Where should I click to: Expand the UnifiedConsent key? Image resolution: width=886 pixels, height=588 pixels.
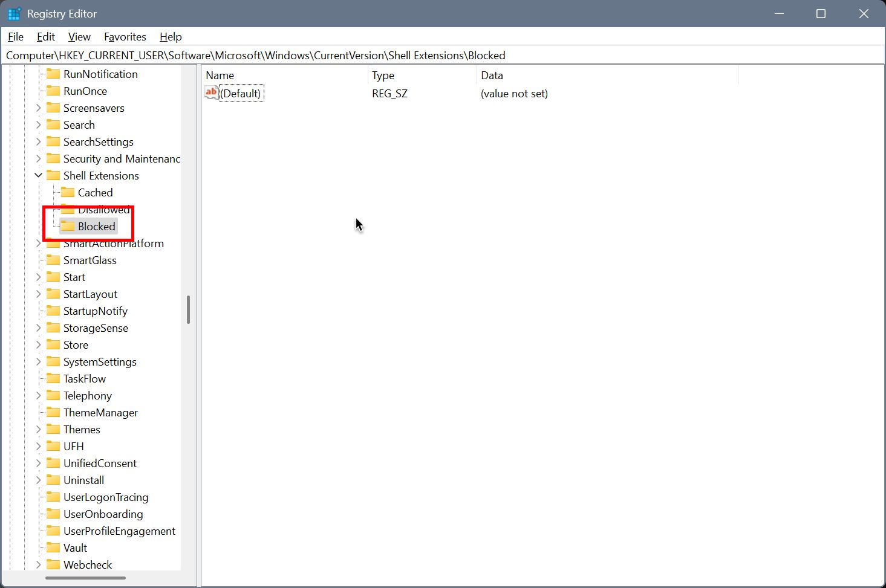point(39,464)
